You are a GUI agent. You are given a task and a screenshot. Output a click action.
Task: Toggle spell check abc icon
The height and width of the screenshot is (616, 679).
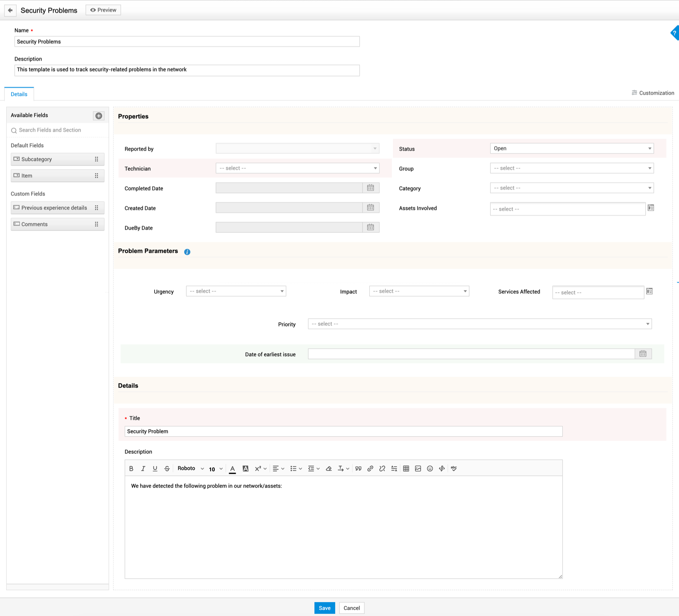click(454, 469)
